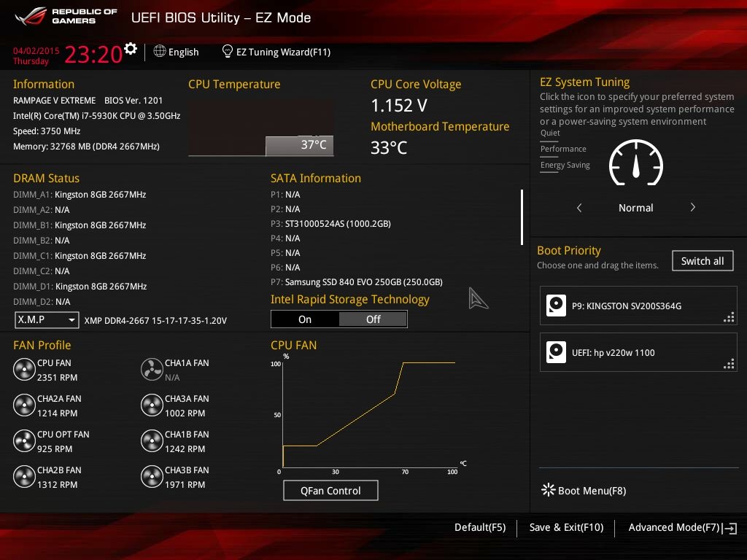This screenshot has width=747, height=560.
Task: Click the CPU FAN icon in FAN Profile
Action: tap(24, 370)
